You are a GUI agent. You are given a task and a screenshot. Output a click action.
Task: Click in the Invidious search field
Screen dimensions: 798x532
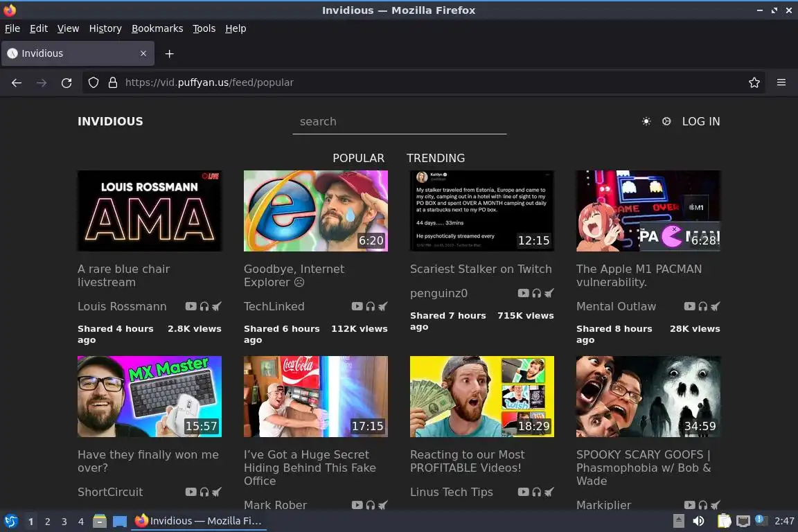click(x=400, y=122)
